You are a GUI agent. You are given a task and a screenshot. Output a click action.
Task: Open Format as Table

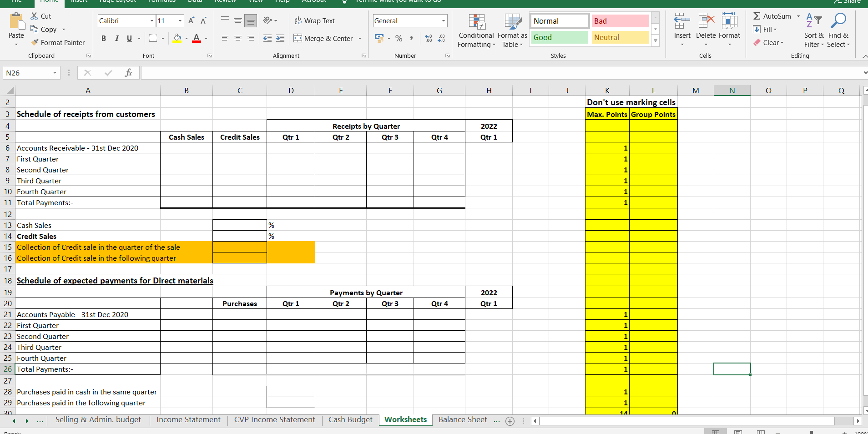pos(513,30)
